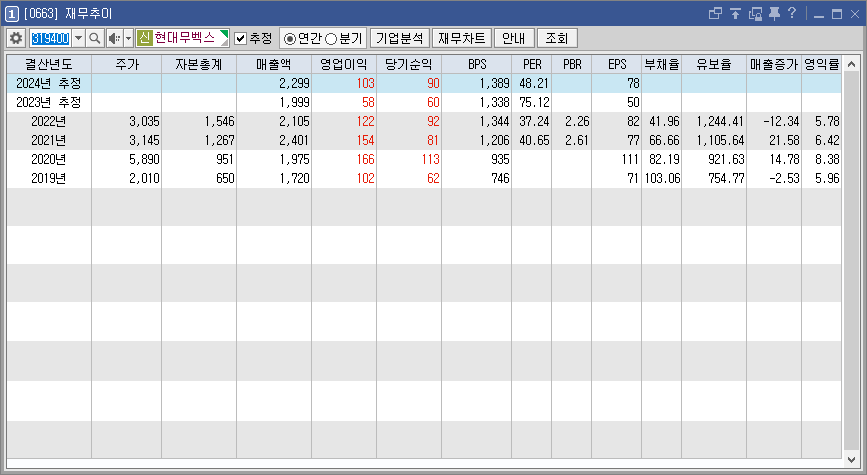Open the 기업분석 button
867x475 pixels.
[x=400, y=38]
